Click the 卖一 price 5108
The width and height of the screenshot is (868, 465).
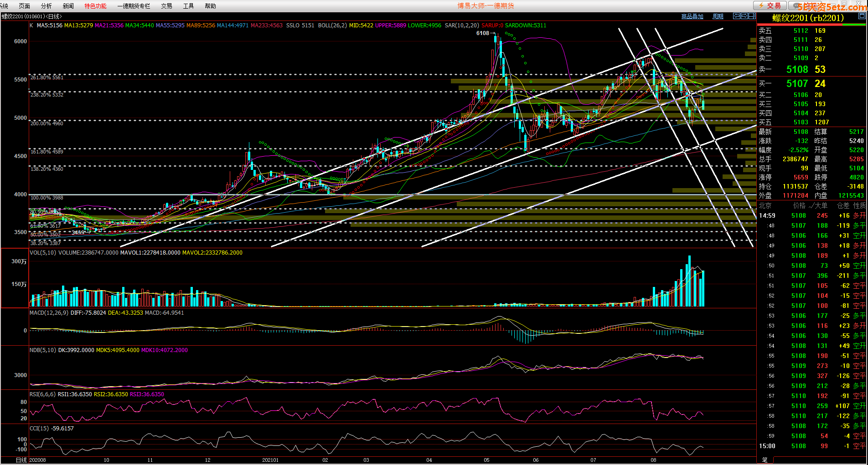point(797,69)
